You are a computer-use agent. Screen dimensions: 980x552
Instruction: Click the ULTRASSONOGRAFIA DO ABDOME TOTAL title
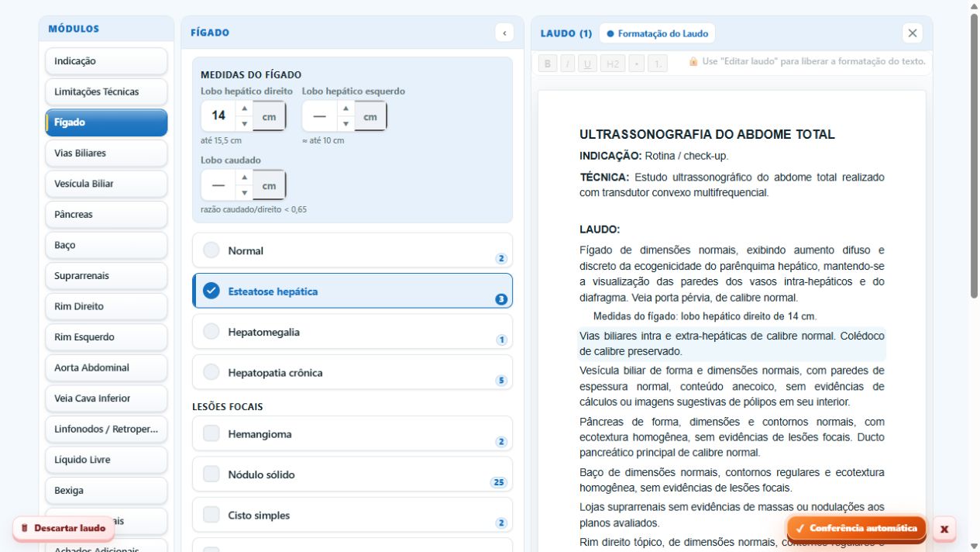coord(707,134)
